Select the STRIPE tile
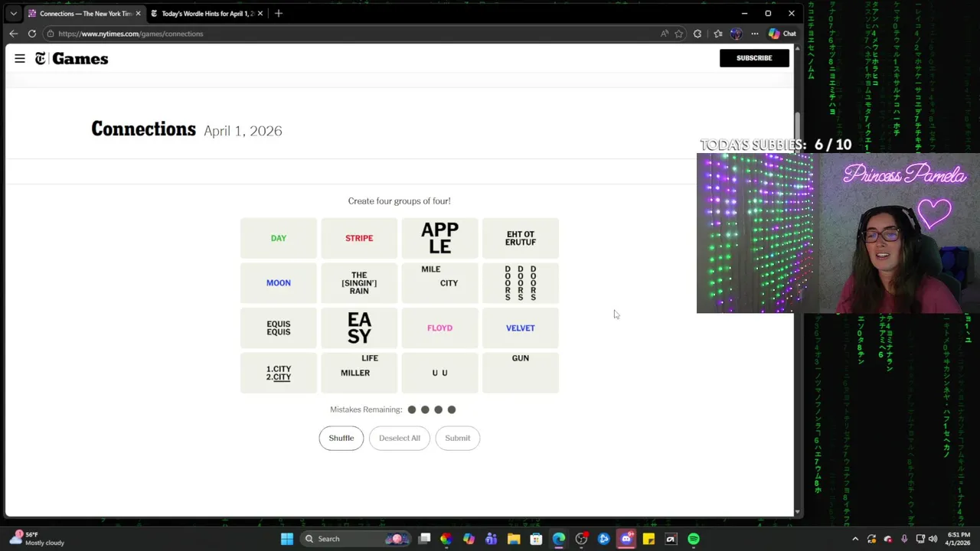The image size is (980, 551). coord(359,238)
